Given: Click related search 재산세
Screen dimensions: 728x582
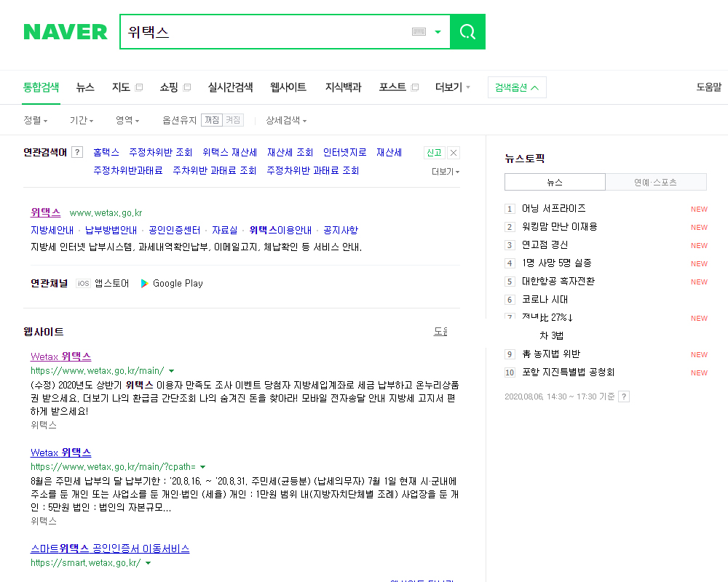Looking at the screenshot, I should tap(389, 152).
